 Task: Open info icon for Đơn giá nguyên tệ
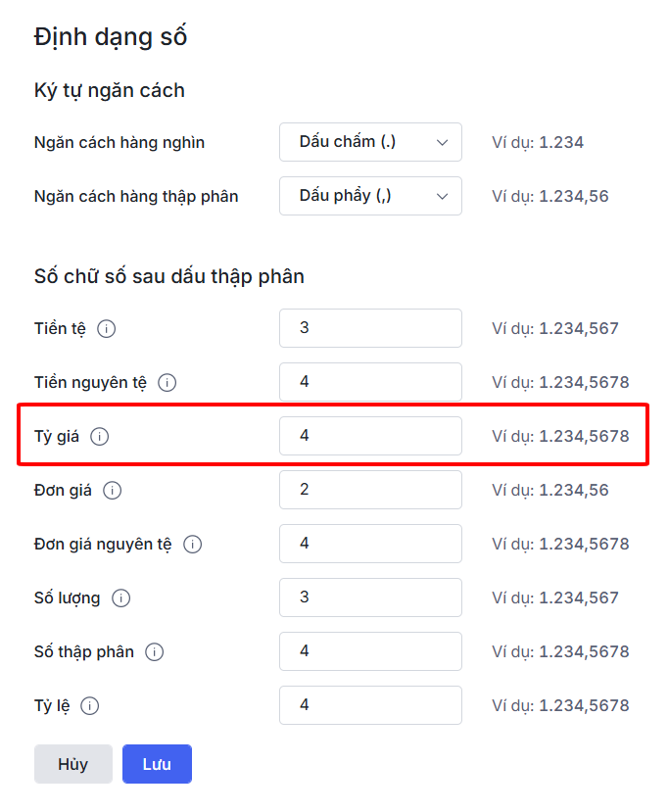[x=193, y=545]
